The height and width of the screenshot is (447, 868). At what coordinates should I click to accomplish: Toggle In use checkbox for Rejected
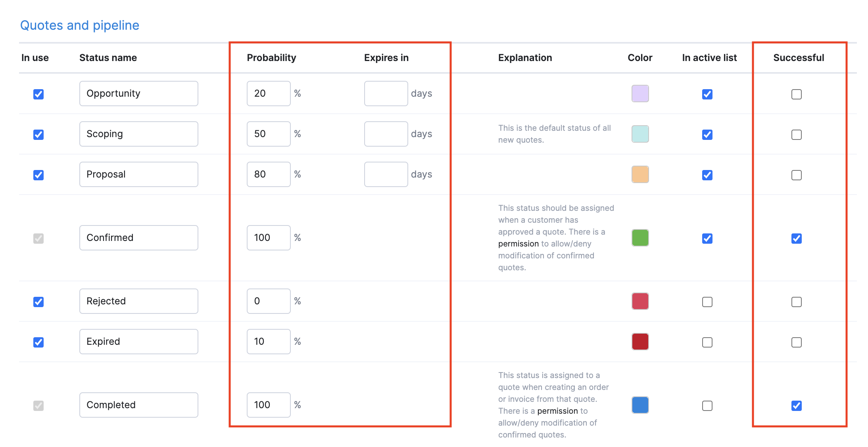(x=38, y=302)
